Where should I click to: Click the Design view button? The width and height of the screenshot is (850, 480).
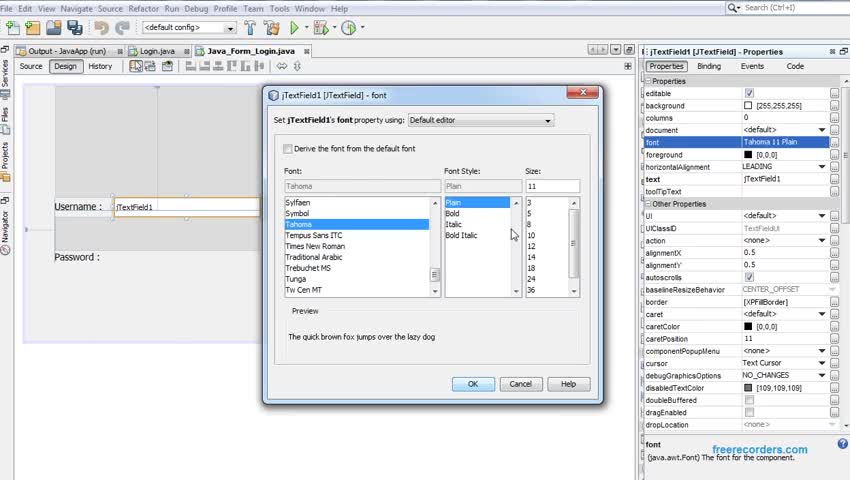click(66, 66)
